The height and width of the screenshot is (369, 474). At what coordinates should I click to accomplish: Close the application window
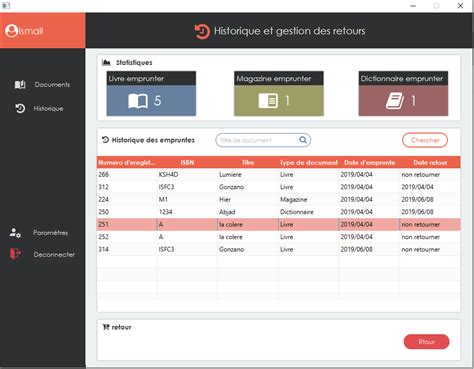(x=460, y=6)
